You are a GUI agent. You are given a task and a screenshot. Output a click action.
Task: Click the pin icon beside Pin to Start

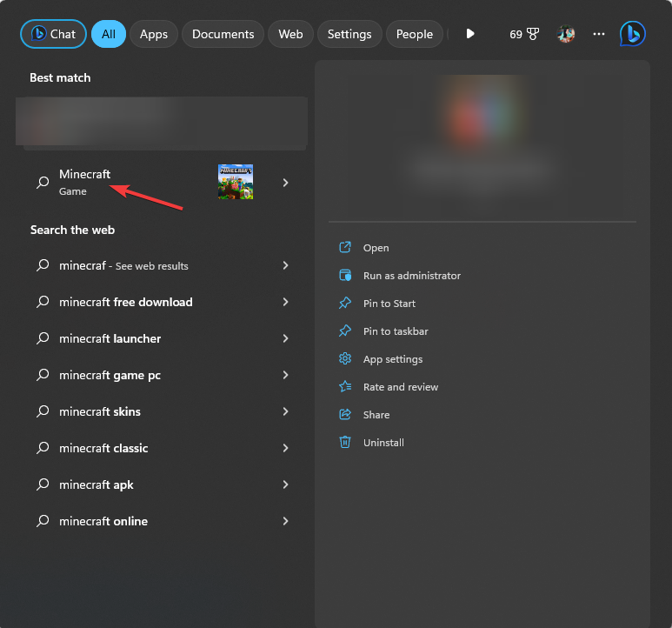345,303
